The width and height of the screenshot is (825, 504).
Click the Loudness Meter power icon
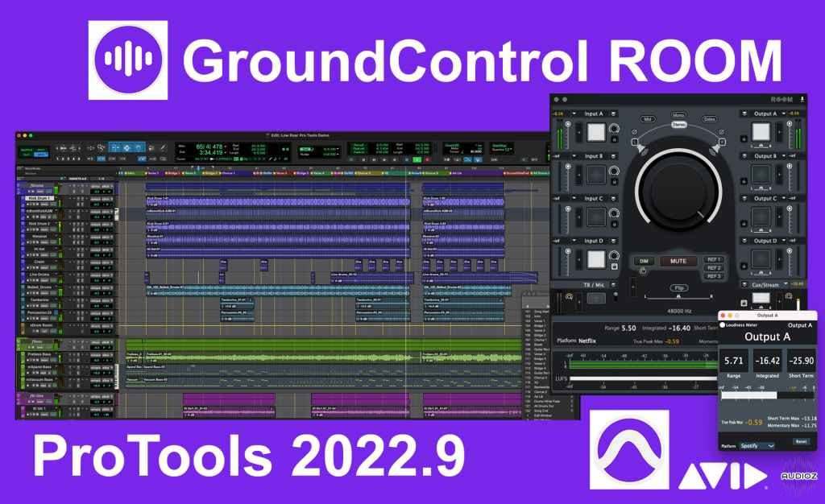click(722, 324)
